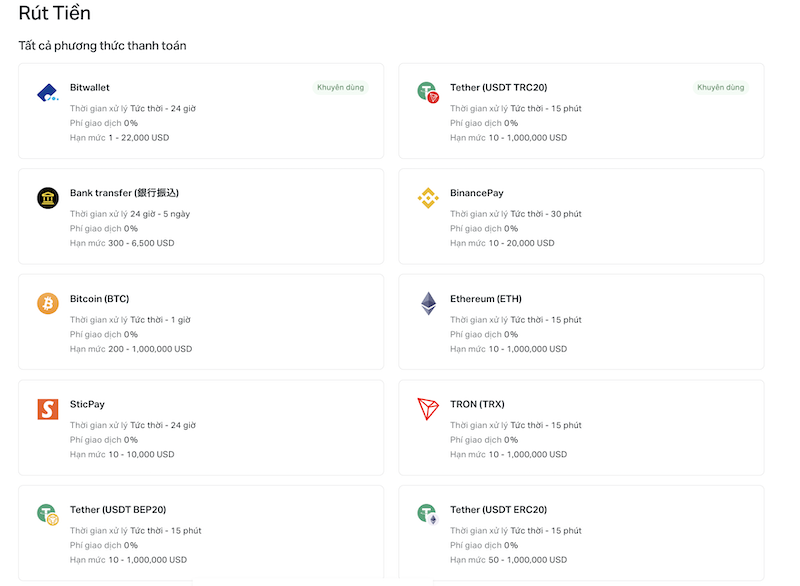The height and width of the screenshot is (586, 800).
Task: Click Khuyên dùng badge on Bitwallet
Action: 341,88
